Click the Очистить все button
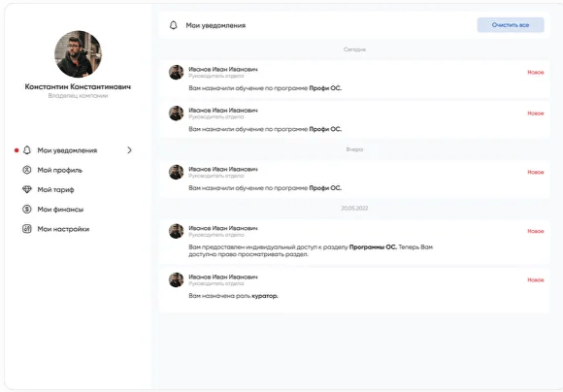The image size is (563, 392). (x=511, y=25)
